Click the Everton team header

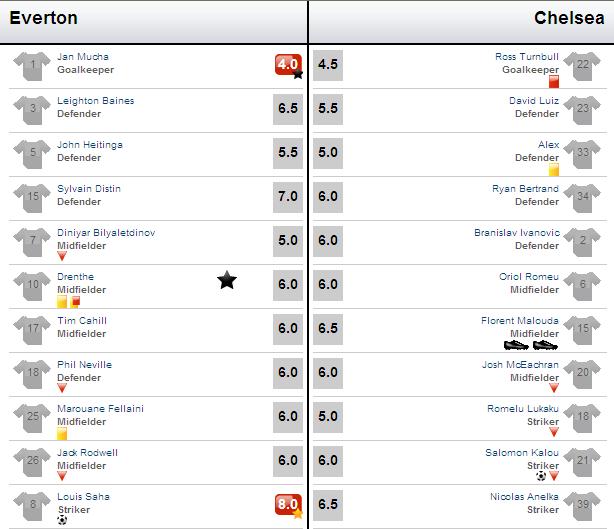tap(43, 18)
